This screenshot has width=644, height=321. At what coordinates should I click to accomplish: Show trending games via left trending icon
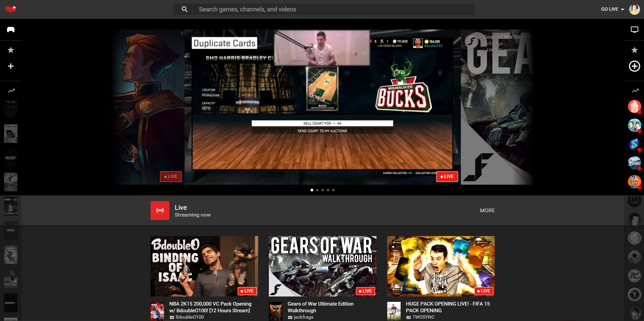pyautogui.click(x=11, y=91)
